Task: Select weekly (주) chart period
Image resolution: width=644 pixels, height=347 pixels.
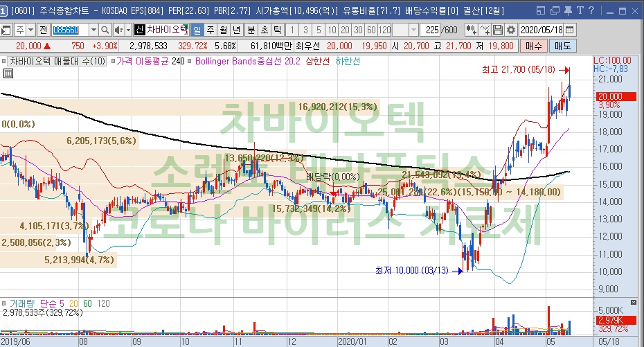Action: (211, 30)
